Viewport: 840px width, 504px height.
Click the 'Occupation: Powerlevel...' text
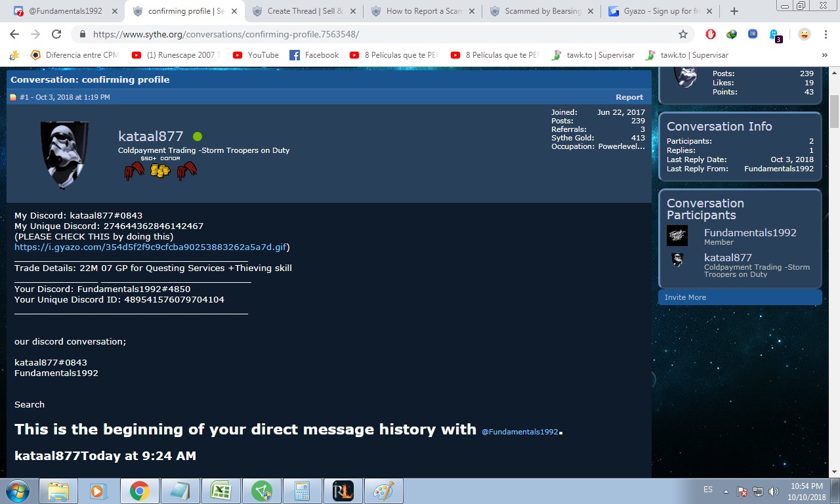pos(598,146)
